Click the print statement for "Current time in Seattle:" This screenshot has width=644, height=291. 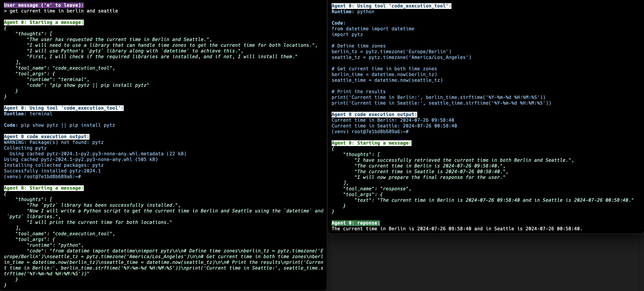point(441,103)
